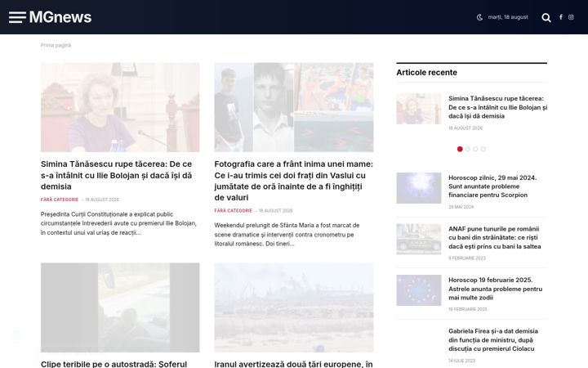
Task: Click Horoscop zilnic 29 mai thumbnail
Action: [419, 188]
